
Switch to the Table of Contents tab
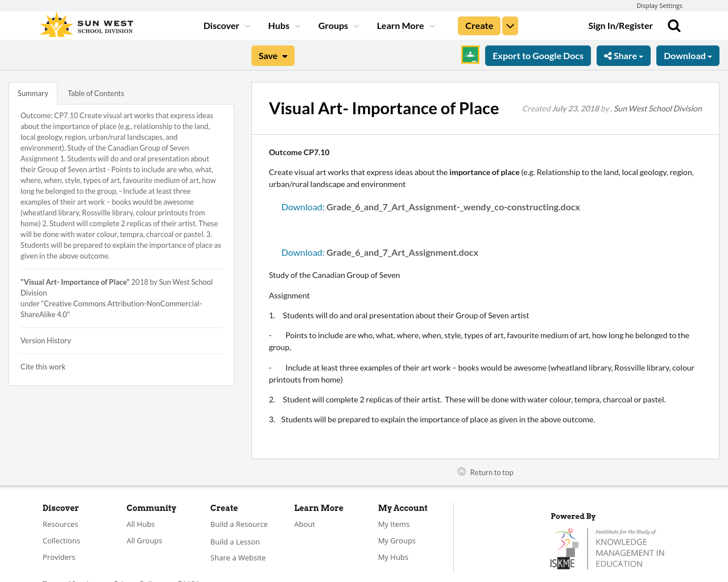coord(95,92)
